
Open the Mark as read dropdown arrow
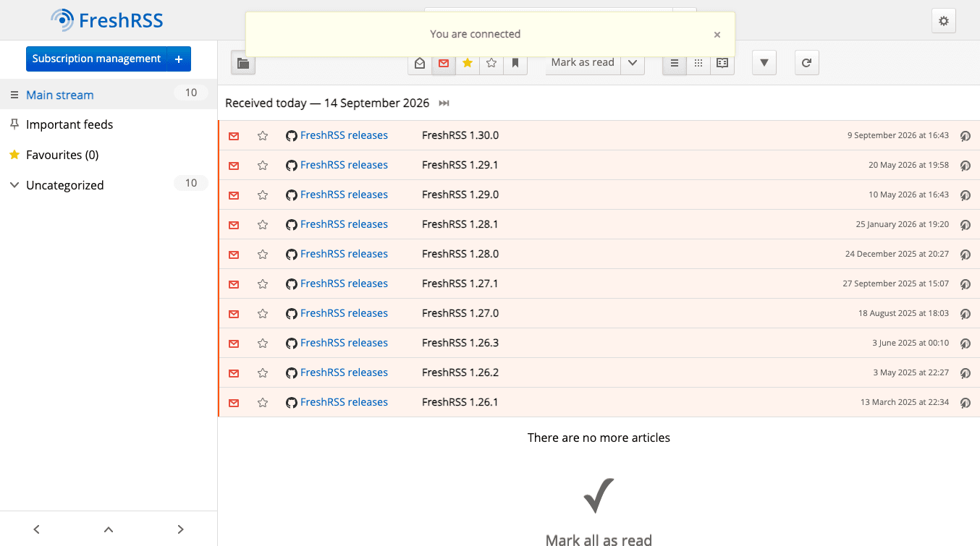tap(633, 63)
